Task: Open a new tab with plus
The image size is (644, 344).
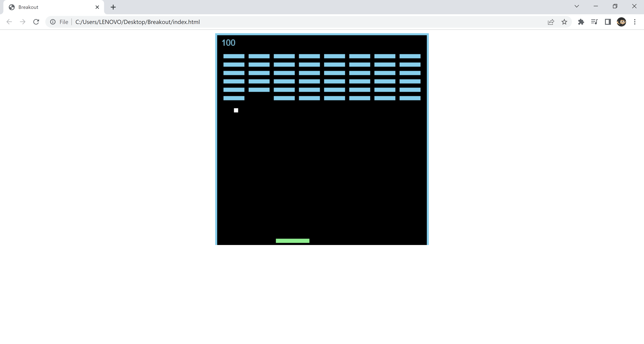Action: pyautogui.click(x=113, y=7)
